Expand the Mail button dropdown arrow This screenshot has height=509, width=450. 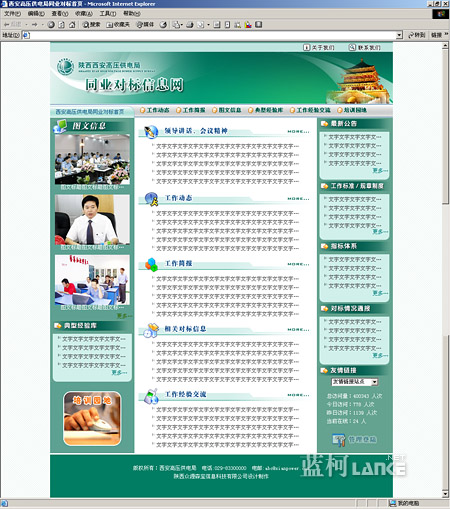coord(182,25)
